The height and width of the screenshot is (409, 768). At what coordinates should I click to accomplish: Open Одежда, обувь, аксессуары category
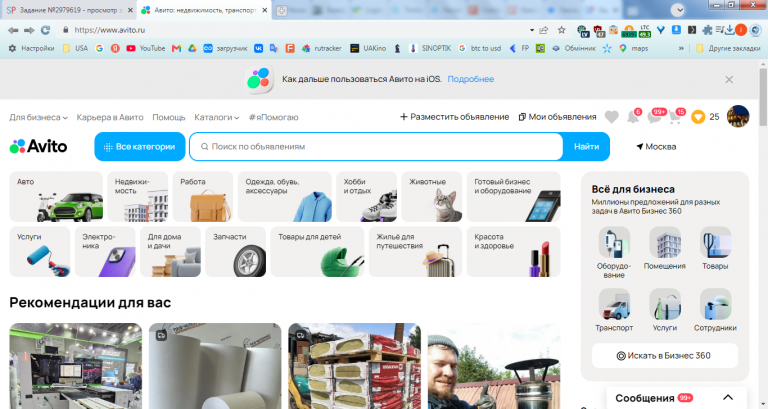[285, 196]
